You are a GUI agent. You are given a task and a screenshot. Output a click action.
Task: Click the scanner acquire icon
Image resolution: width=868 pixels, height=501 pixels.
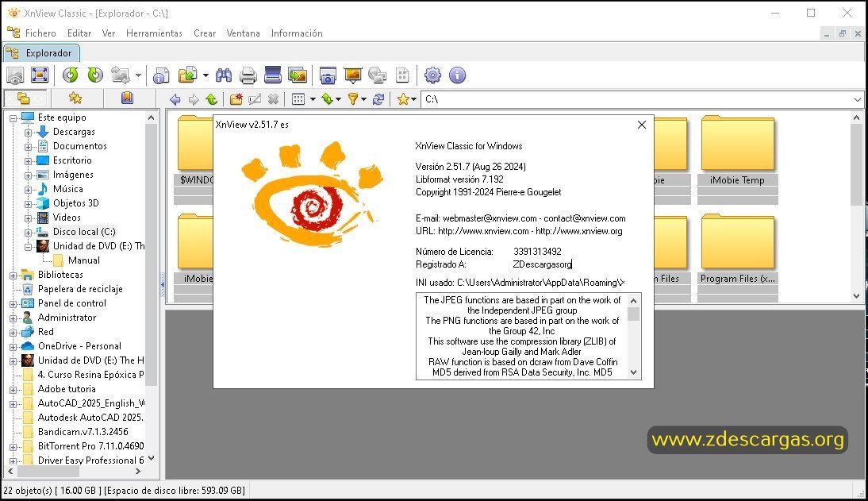273,75
